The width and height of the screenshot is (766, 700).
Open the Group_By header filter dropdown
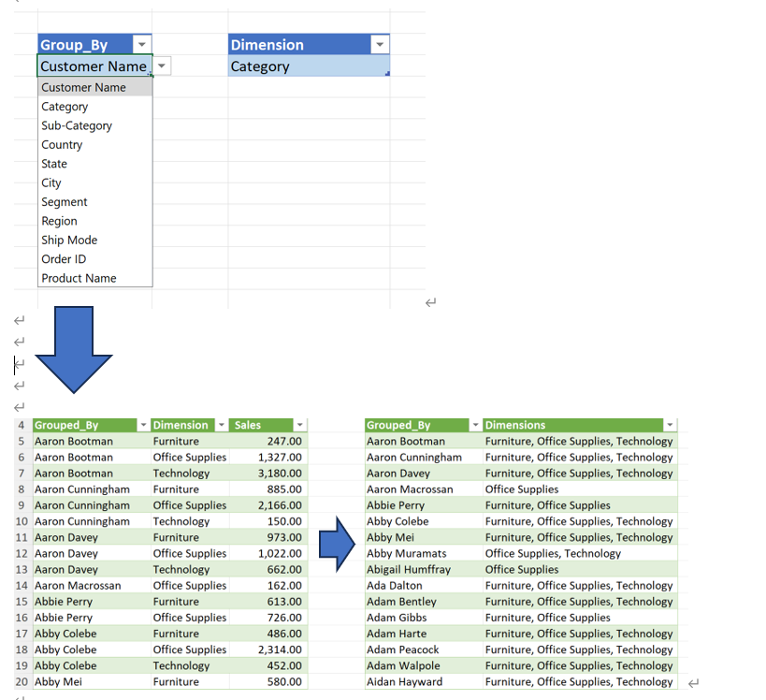click(x=141, y=45)
